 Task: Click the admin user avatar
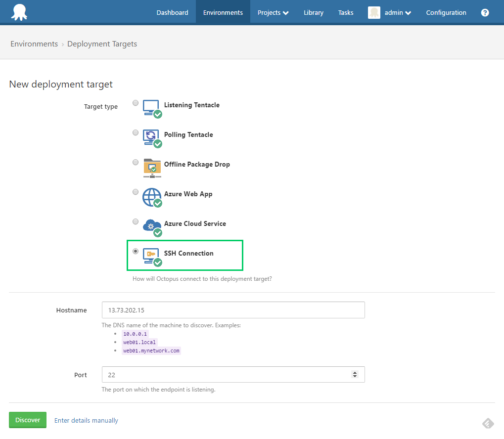tap(374, 13)
